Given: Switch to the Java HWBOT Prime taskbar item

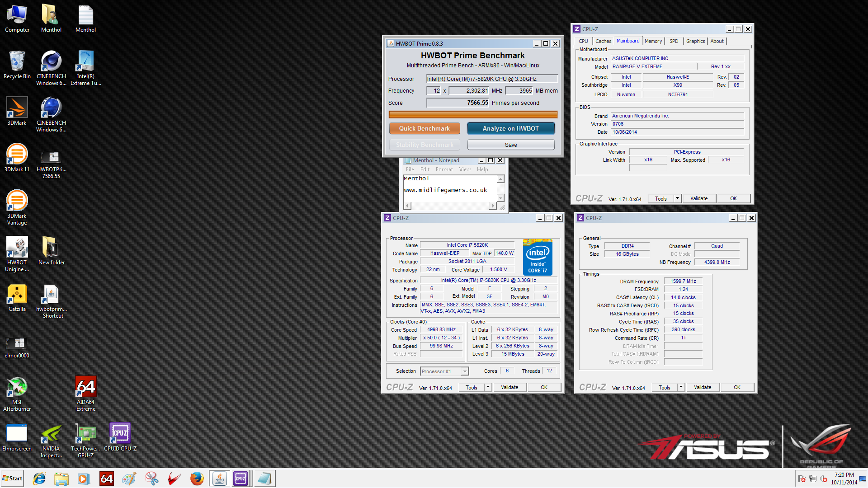Looking at the screenshot, I should [x=219, y=479].
